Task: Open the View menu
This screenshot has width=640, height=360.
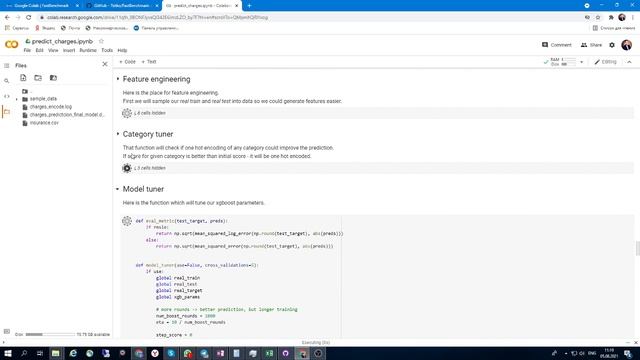Action: coord(53,50)
